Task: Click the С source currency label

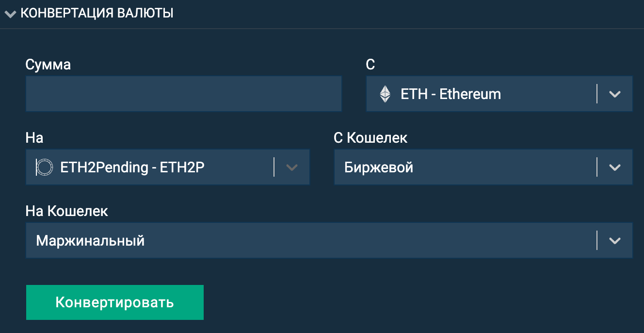Action: point(370,65)
